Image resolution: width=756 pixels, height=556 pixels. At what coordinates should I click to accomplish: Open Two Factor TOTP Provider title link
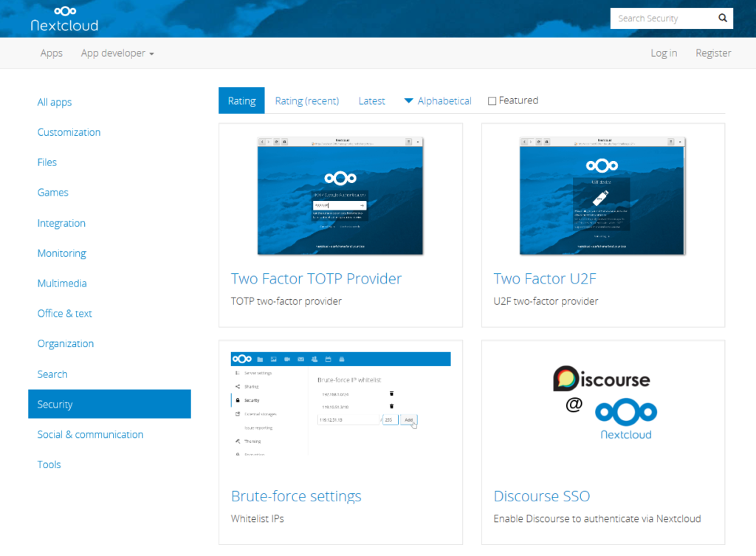click(316, 278)
